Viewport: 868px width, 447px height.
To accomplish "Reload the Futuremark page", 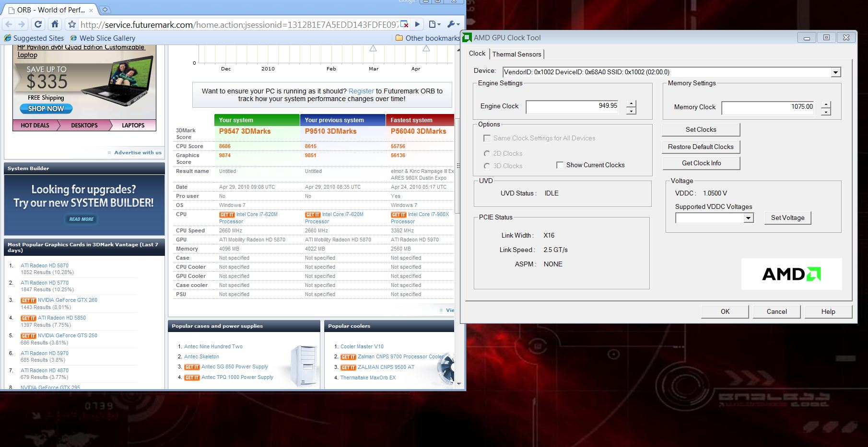I will [x=38, y=24].
